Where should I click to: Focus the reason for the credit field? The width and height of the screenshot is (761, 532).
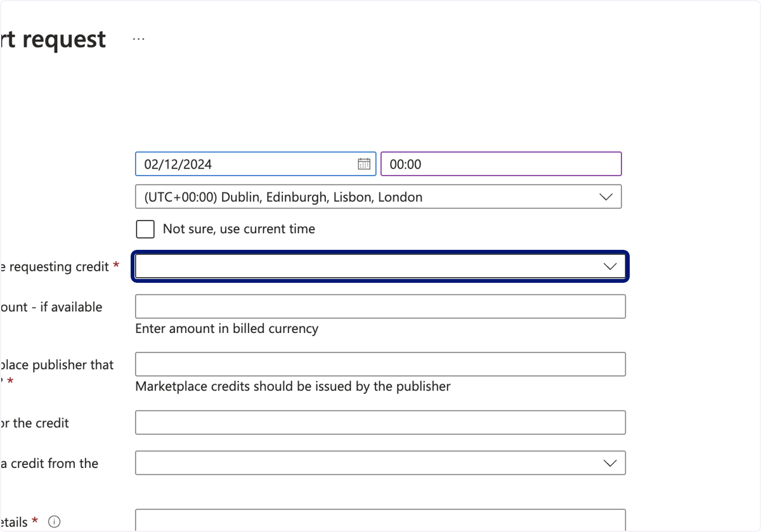pyautogui.click(x=380, y=422)
